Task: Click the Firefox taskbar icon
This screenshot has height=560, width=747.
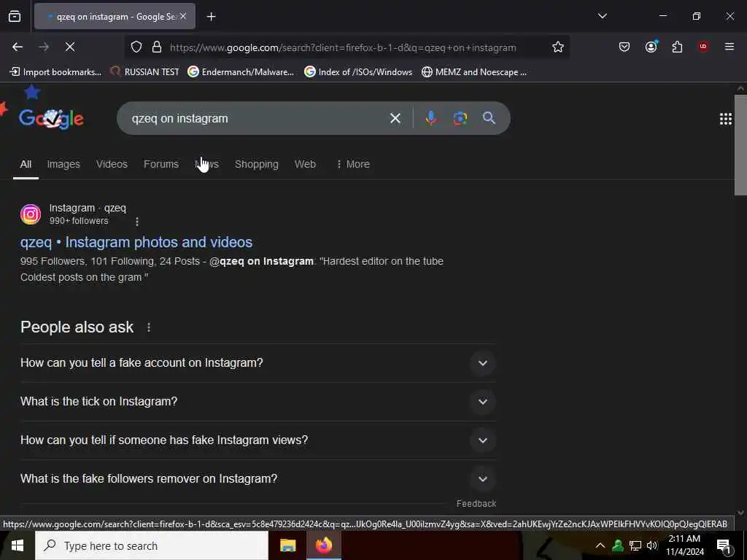Action: pyautogui.click(x=323, y=545)
